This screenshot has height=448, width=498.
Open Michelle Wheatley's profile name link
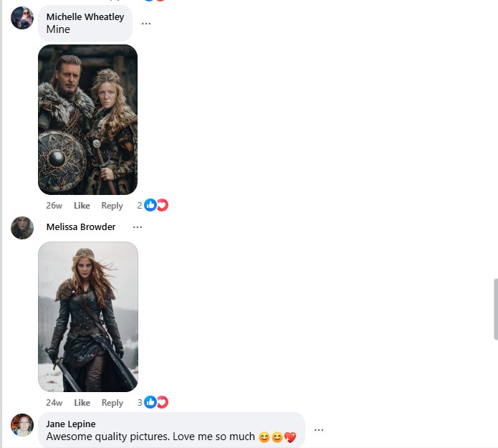85,17
